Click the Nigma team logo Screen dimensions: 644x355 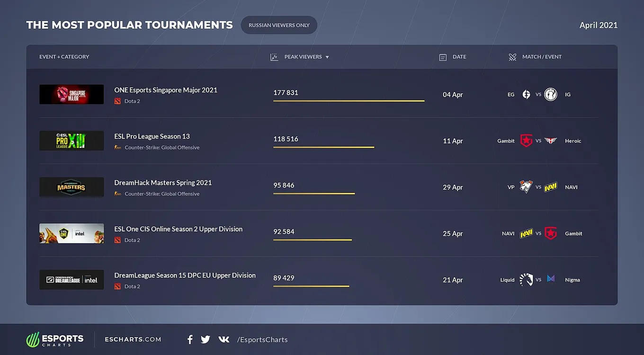click(x=551, y=279)
